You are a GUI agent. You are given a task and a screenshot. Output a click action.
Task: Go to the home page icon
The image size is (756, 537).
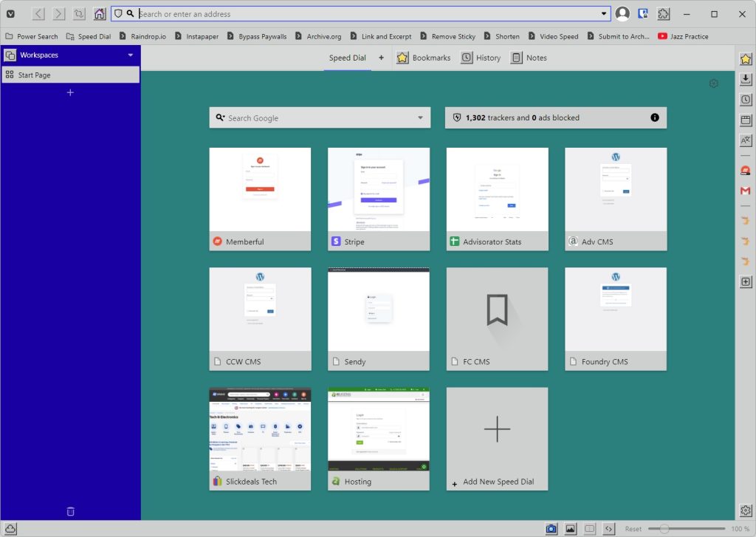(x=100, y=14)
